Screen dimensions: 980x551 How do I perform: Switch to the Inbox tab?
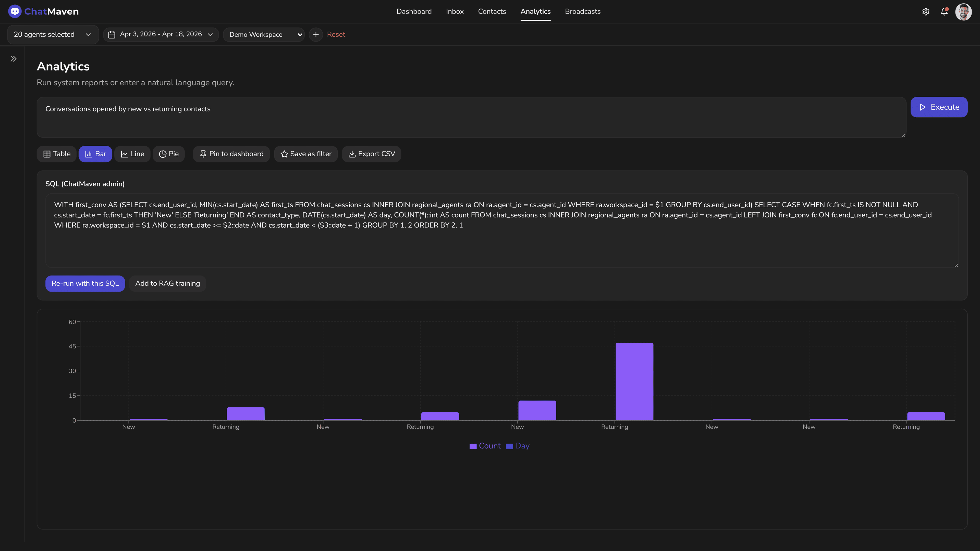pyautogui.click(x=455, y=11)
